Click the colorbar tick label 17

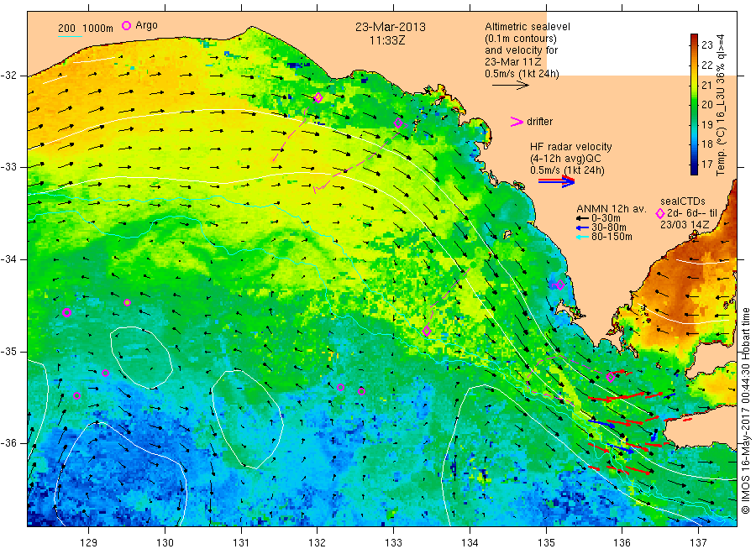[706, 165]
